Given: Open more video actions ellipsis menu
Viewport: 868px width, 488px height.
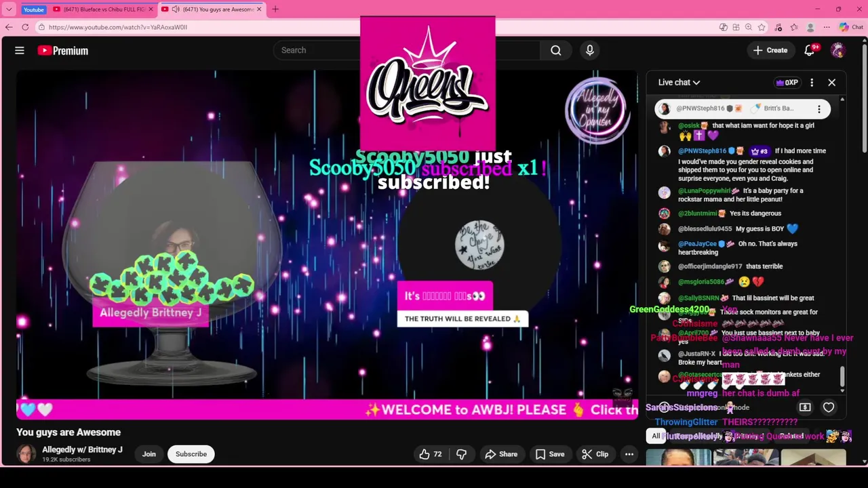Looking at the screenshot, I should (629, 454).
